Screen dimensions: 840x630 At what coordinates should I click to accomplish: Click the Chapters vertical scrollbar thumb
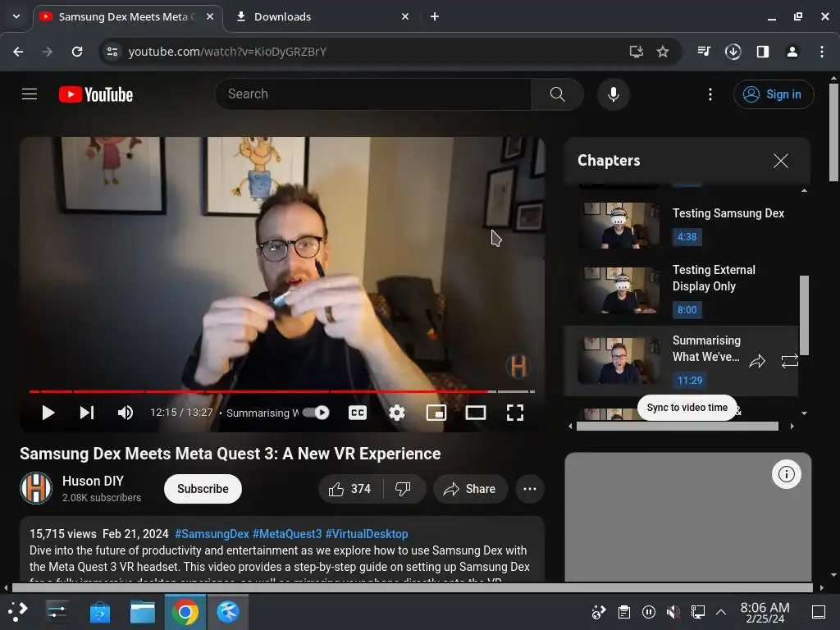click(x=804, y=315)
